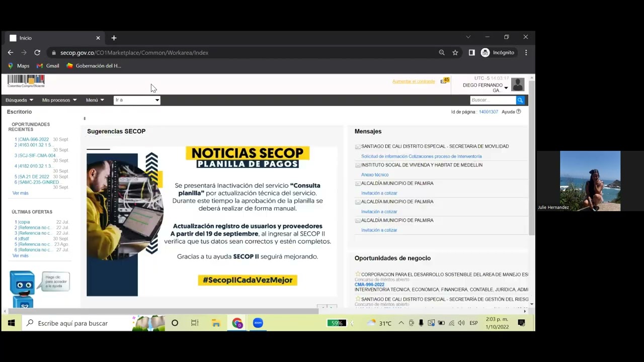Open Task View on the taskbar

pos(195,323)
